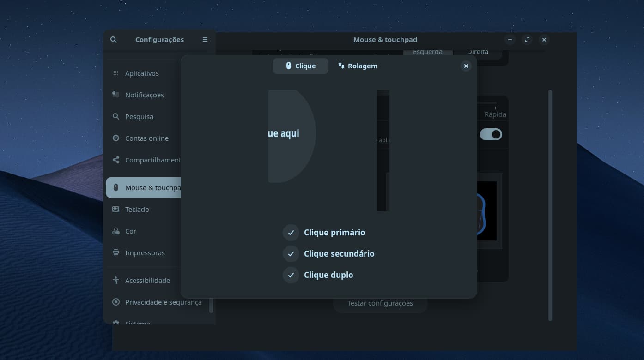
Task: Click the Acessibilidade icon in sidebar
Action: tap(116, 280)
